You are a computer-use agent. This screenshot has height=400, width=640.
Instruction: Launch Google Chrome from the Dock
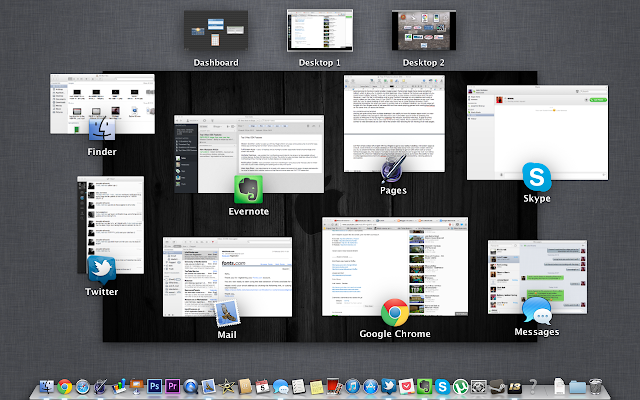click(64, 386)
